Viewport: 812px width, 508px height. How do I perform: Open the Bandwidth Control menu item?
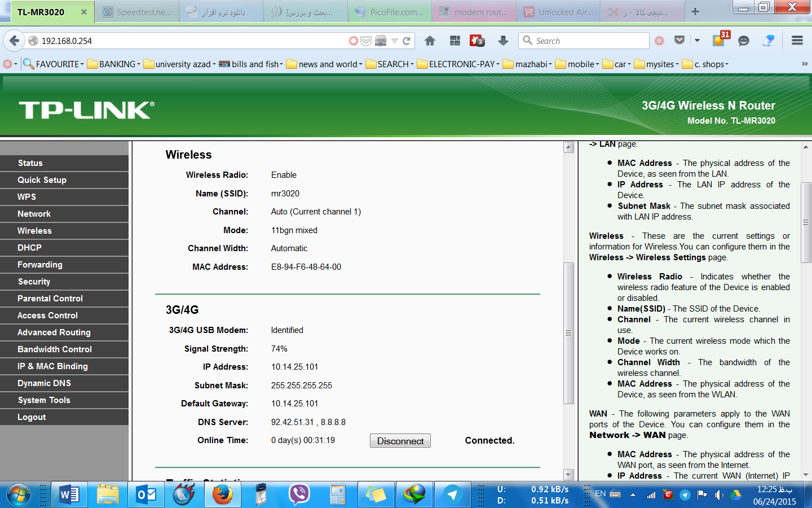coord(64,349)
